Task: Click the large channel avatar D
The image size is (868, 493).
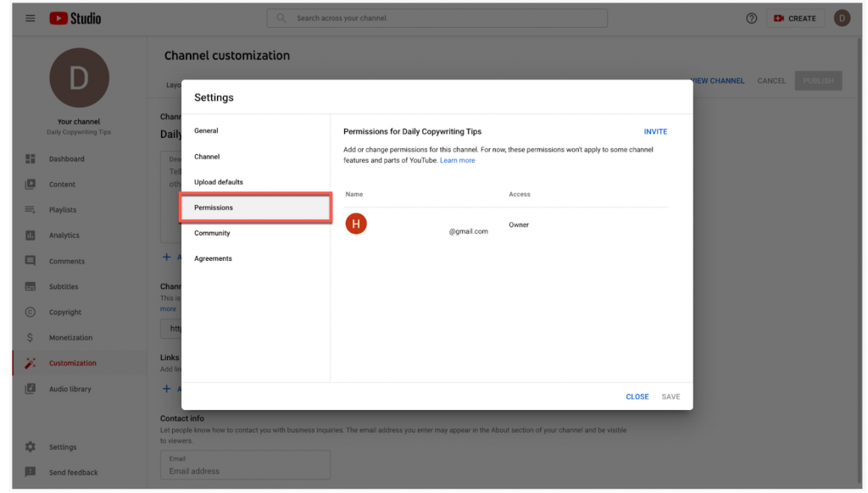Action: pyautogui.click(x=79, y=77)
